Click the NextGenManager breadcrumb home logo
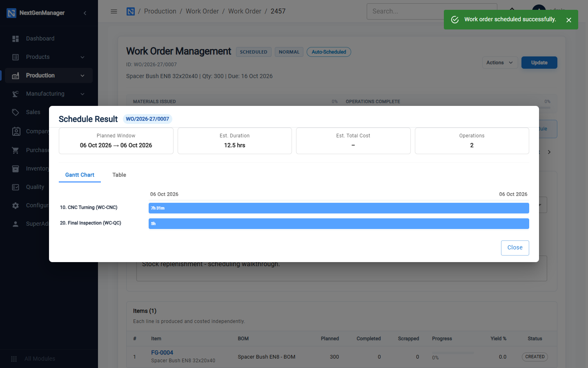588x368 pixels. 131,11
